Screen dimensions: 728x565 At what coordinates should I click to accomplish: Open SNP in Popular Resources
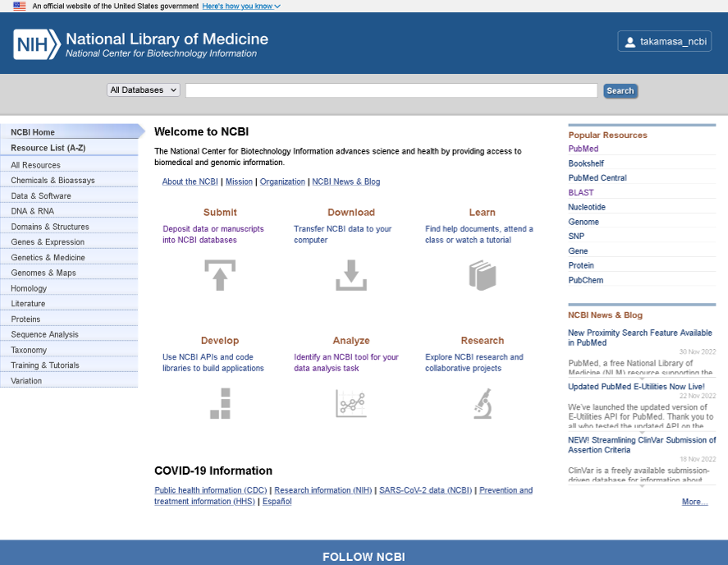click(x=576, y=236)
